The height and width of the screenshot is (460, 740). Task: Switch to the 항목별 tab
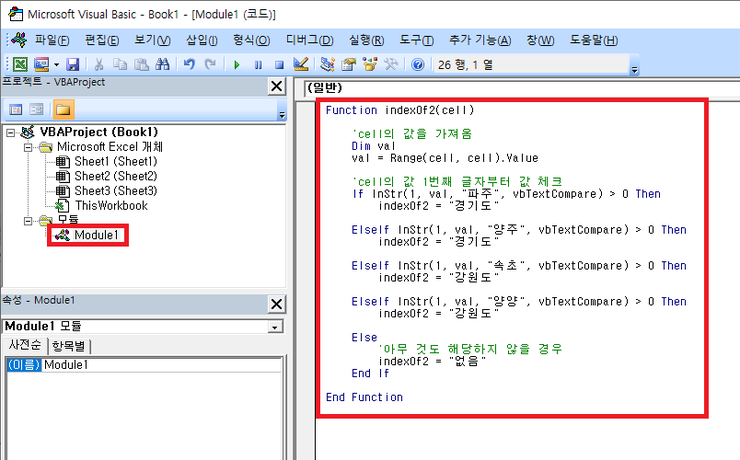point(69,346)
